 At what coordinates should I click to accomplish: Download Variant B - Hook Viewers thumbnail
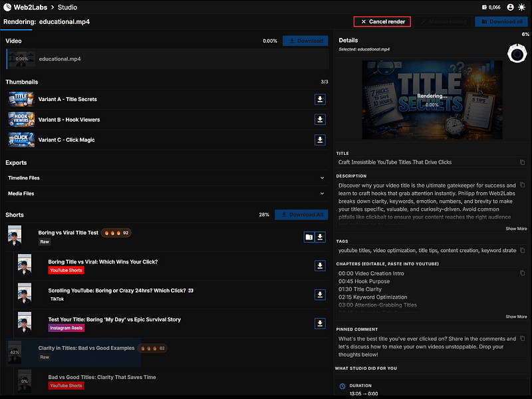pos(320,120)
